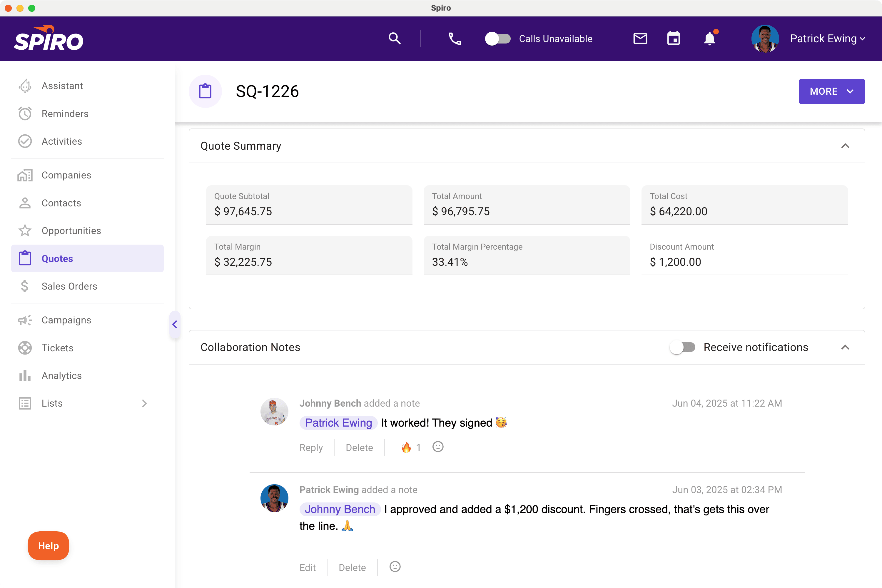Click the Total Cost field
The image size is (882, 588).
point(745,205)
